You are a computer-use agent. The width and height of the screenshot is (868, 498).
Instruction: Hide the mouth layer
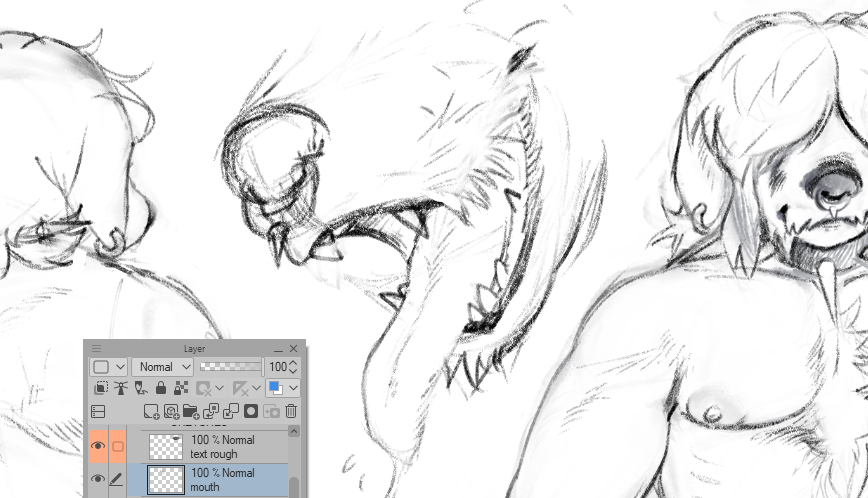click(x=98, y=480)
